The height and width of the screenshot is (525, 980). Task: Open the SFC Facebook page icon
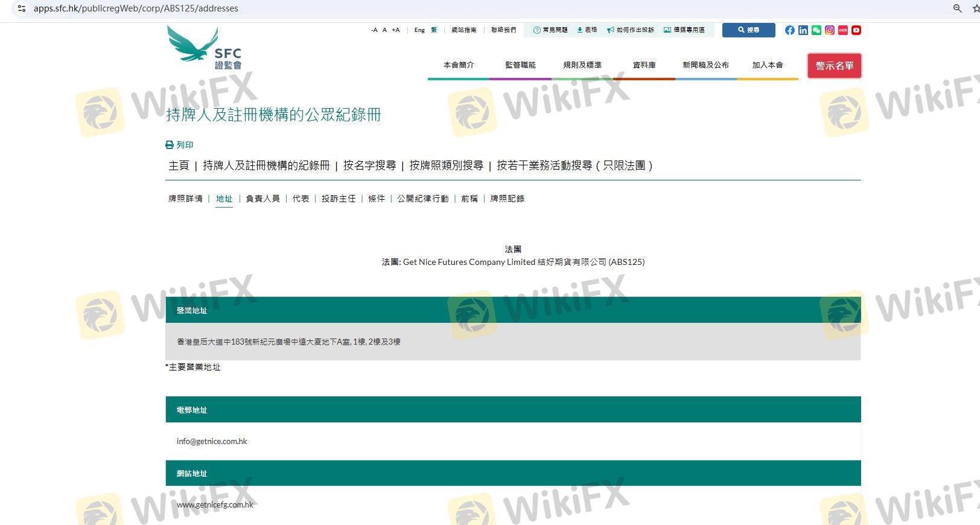(x=789, y=30)
